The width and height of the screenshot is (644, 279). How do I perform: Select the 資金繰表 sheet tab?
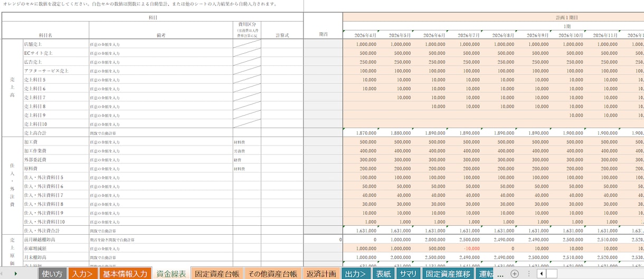171,274
